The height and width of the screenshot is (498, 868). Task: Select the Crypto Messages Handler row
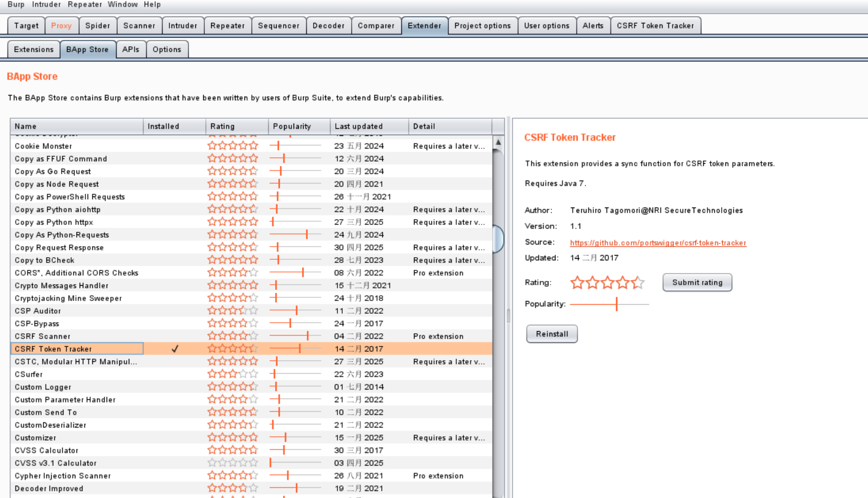[251, 285]
